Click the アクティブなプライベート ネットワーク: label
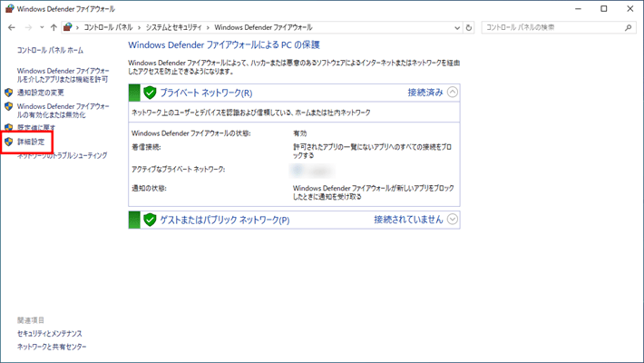The width and height of the screenshot is (644, 363). click(x=179, y=170)
